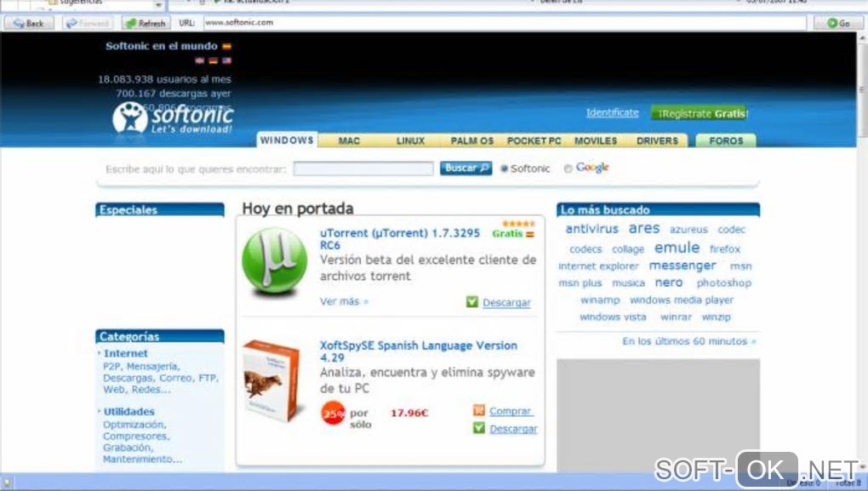Click the uTorrent green logo thumbnail

pos(275,261)
